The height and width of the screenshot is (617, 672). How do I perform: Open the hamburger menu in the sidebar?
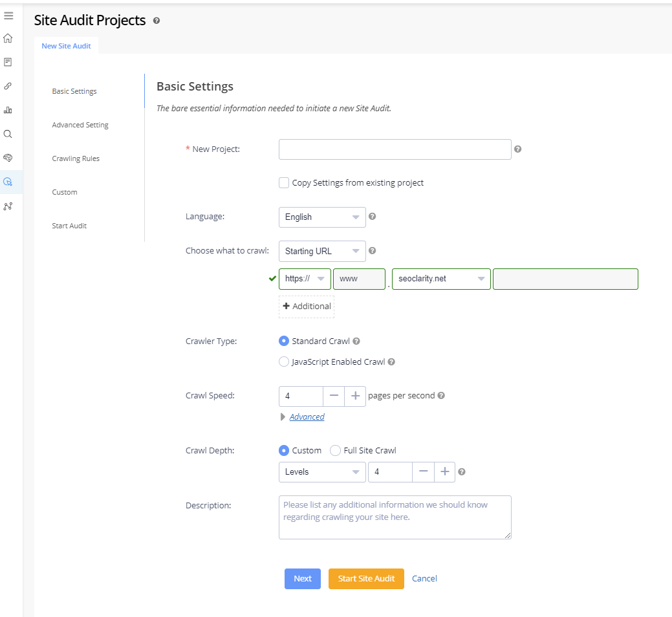(8, 16)
